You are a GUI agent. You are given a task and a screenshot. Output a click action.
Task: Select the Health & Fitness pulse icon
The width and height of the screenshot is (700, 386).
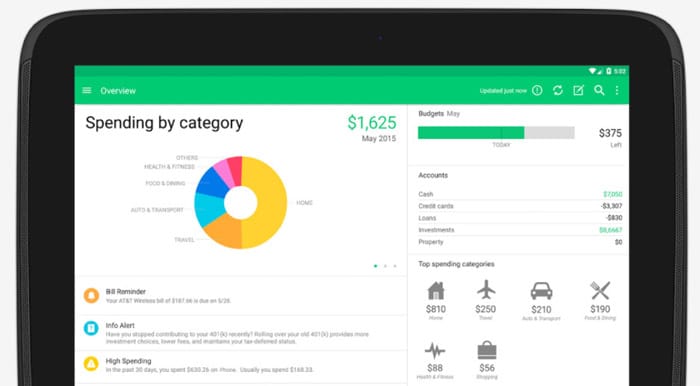tap(435, 351)
